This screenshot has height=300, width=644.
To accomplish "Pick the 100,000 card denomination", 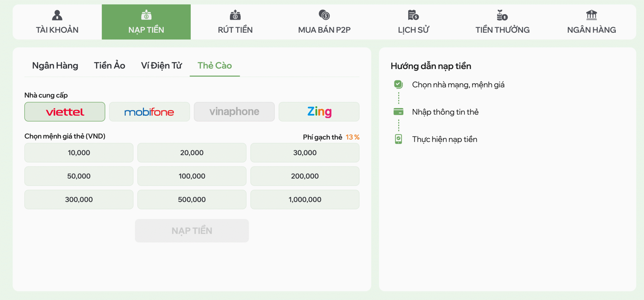I will pos(192,176).
